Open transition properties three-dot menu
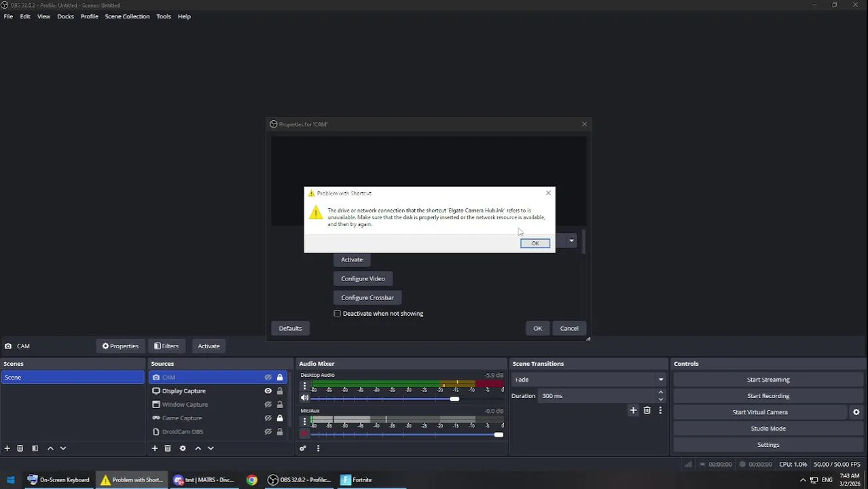This screenshot has height=489, width=868. tap(660, 410)
